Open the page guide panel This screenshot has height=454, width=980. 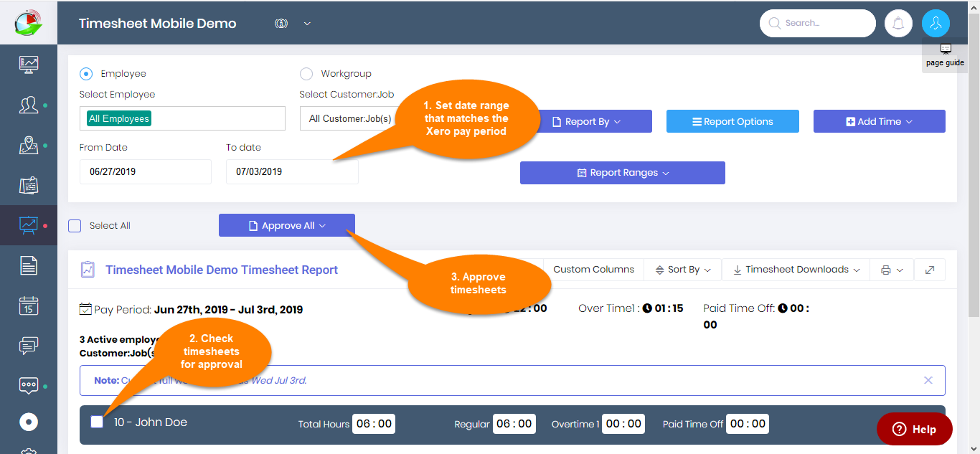coord(945,55)
